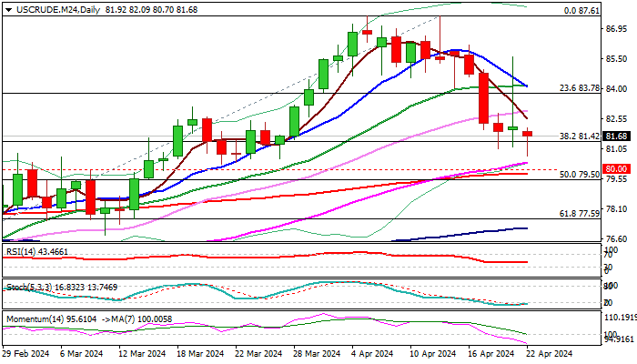Screen dimensions: 637x364
Task: Select the 0.0 87.61 Fibonacci level label
Action: (x=581, y=11)
